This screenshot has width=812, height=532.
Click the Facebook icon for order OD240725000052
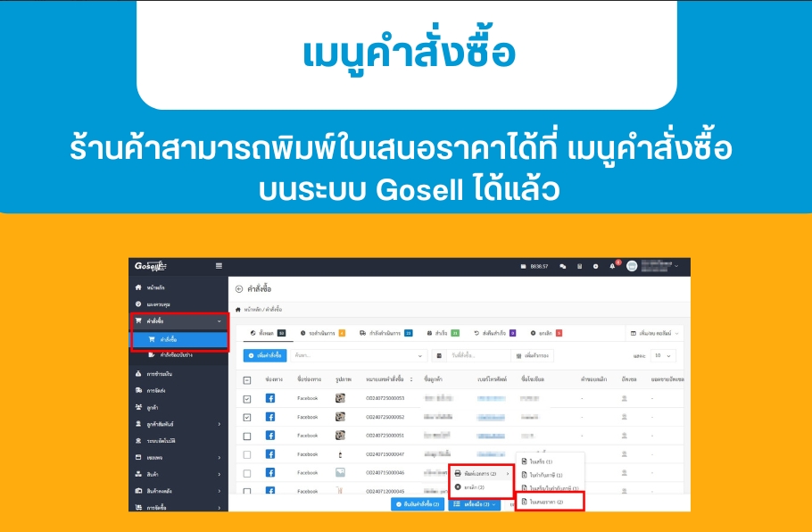tap(270, 417)
